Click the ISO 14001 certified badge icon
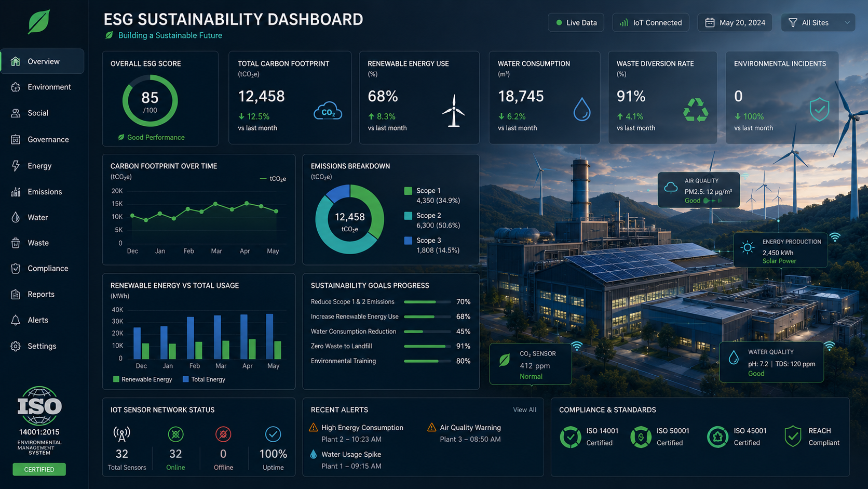The image size is (868, 489). 571,437
